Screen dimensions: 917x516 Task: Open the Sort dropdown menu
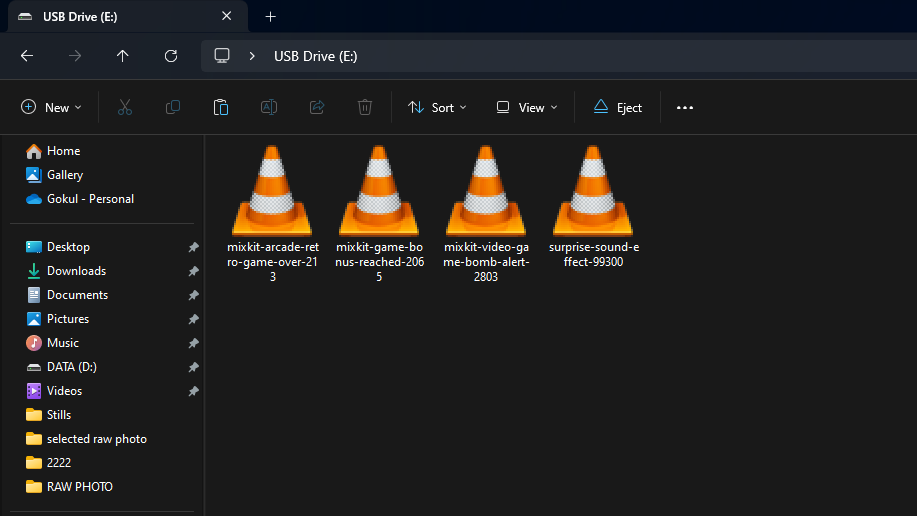coord(437,108)
